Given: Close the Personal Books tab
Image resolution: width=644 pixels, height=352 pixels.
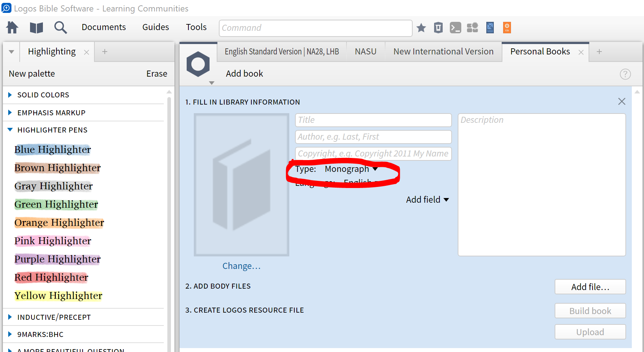Looking at the screenshot, I should [581, 52].
